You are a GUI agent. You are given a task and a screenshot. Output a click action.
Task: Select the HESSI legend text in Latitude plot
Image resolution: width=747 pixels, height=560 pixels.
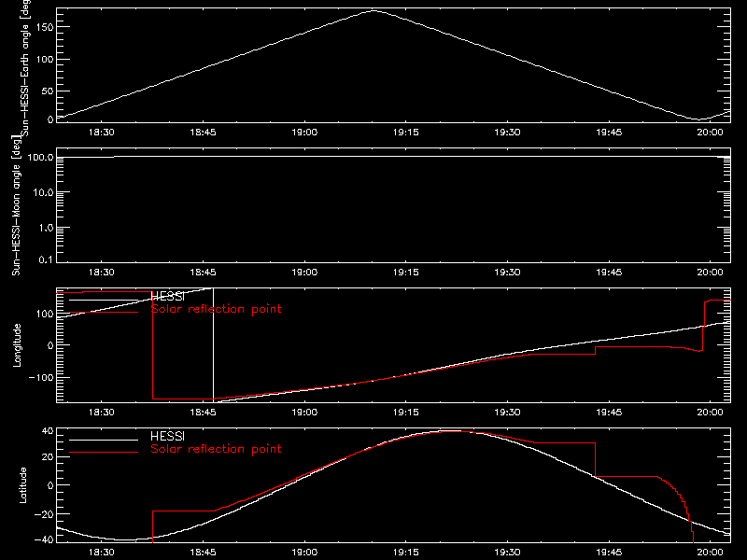[167, 436]
